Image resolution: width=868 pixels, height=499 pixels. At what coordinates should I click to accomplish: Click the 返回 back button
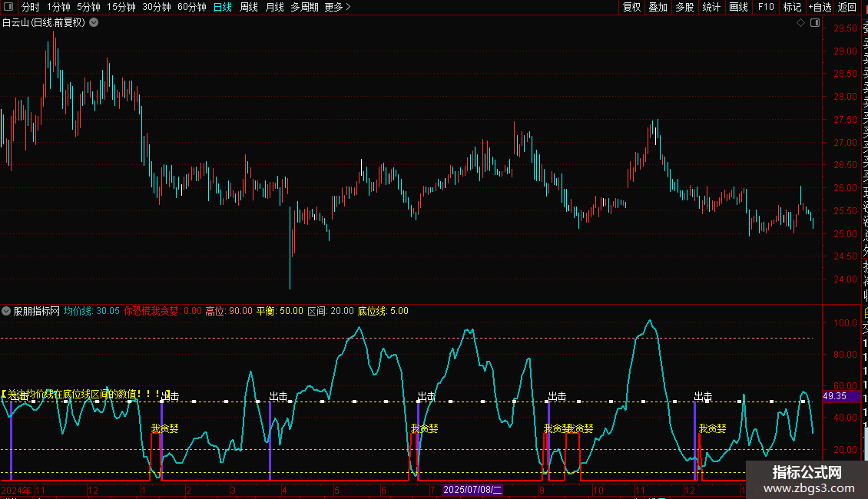[847, 7]
